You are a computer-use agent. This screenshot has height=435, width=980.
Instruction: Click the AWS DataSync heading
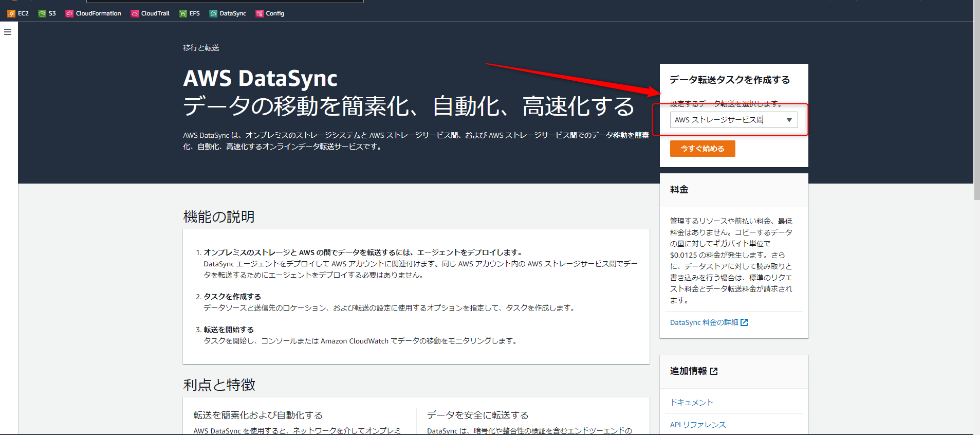tap(260, 78)
